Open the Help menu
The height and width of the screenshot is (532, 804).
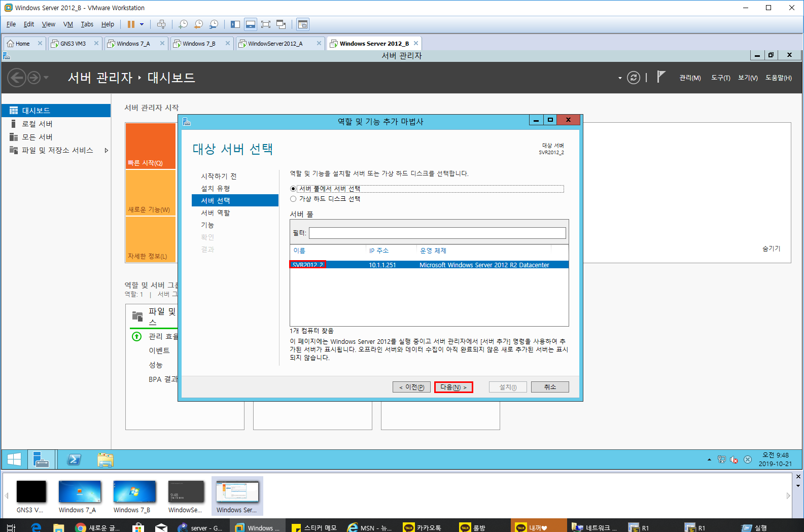click(108, 24)
